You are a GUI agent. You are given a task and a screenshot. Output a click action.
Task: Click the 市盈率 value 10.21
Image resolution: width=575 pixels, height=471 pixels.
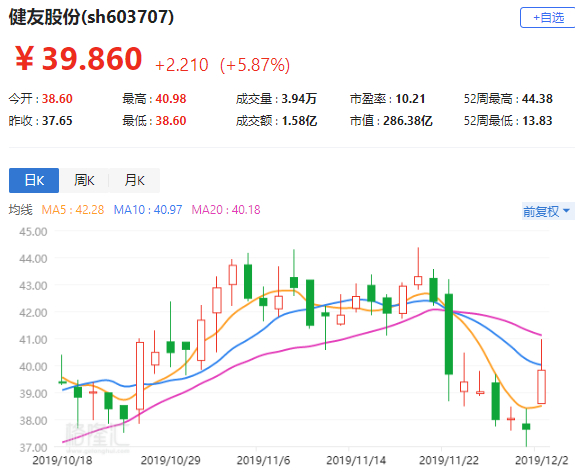click(410, 99)
